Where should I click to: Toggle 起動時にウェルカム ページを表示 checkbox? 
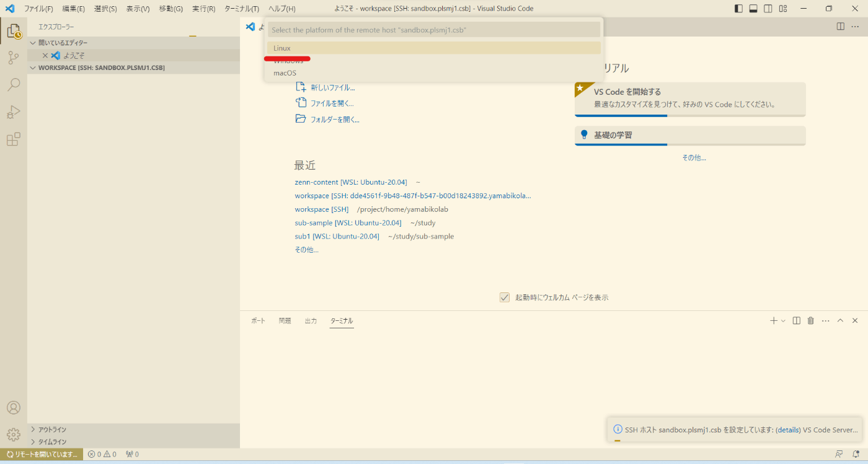pyautogui.click(x=505, y=297)
